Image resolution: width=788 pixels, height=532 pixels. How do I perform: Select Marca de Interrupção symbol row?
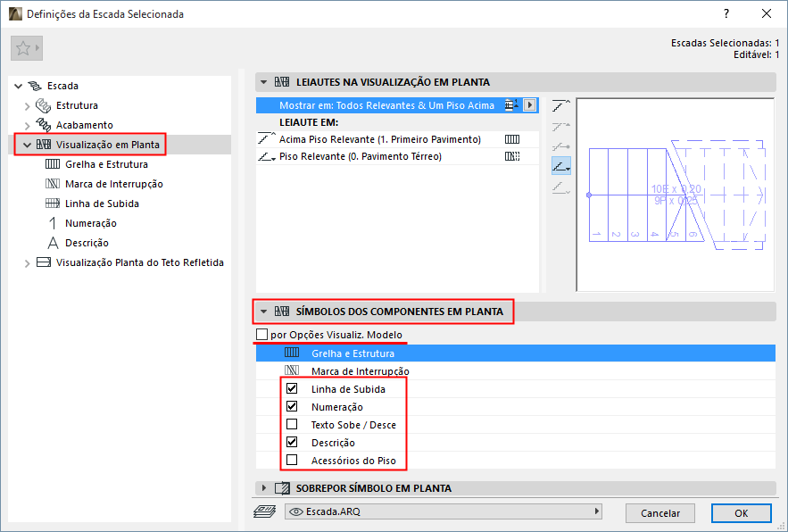coord(516,371)
